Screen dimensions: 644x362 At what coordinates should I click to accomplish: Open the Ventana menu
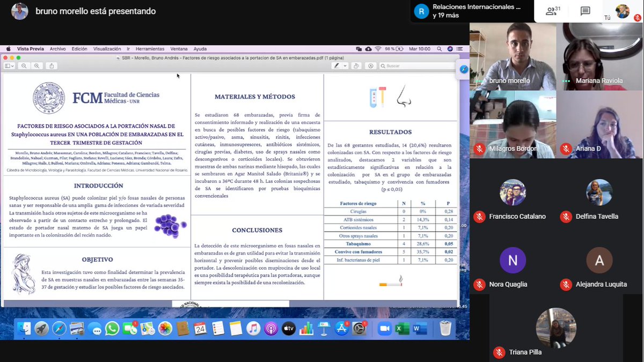tap(179, 49)
